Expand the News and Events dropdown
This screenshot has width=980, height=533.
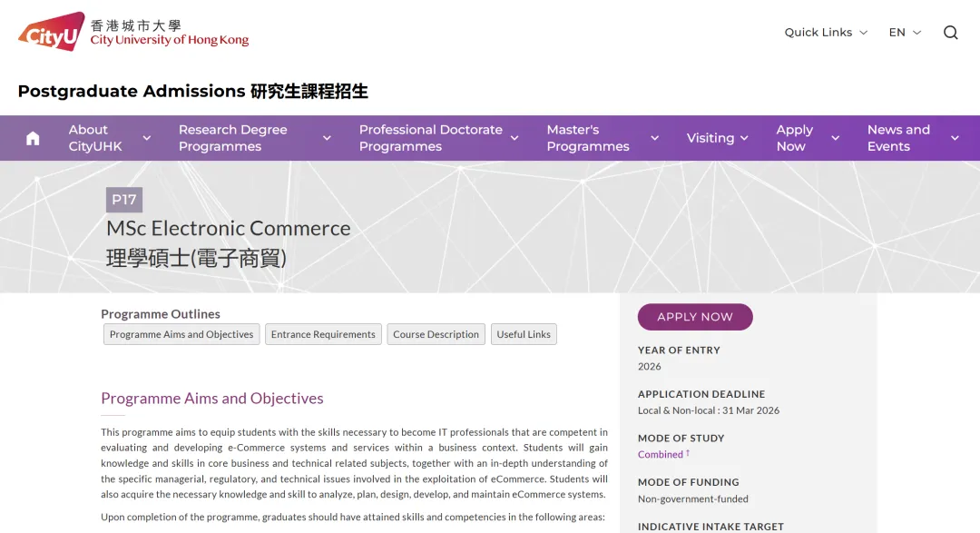pyautogui.click(x=955, y=138)
